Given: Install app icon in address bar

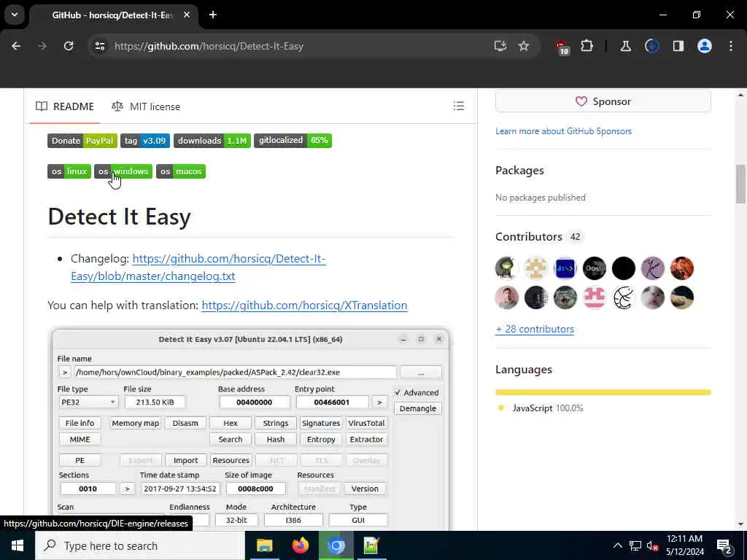Looking at the screenshot, I should tap(500, 46).
